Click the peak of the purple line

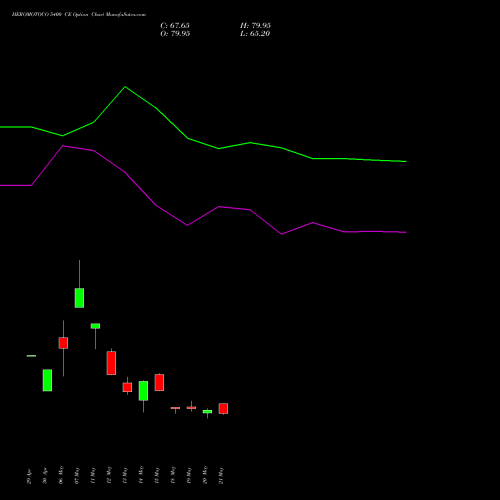click(x=63, y=146)
